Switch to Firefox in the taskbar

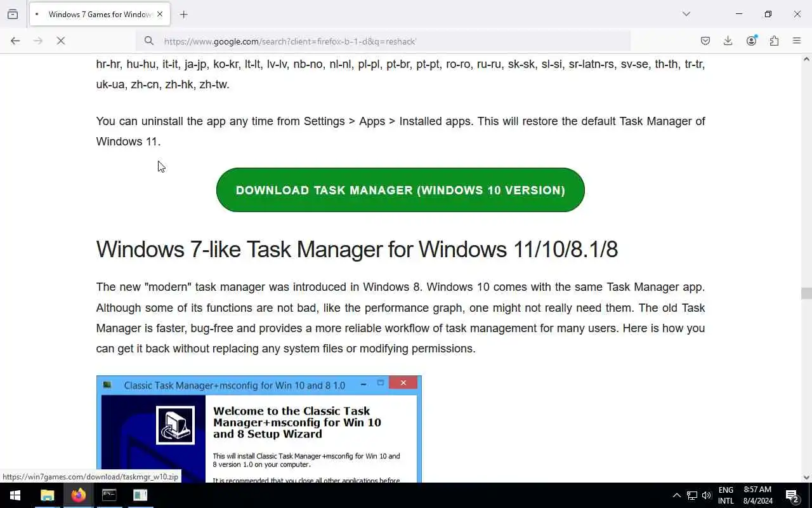pyautogui.click(x=79, y=495)
